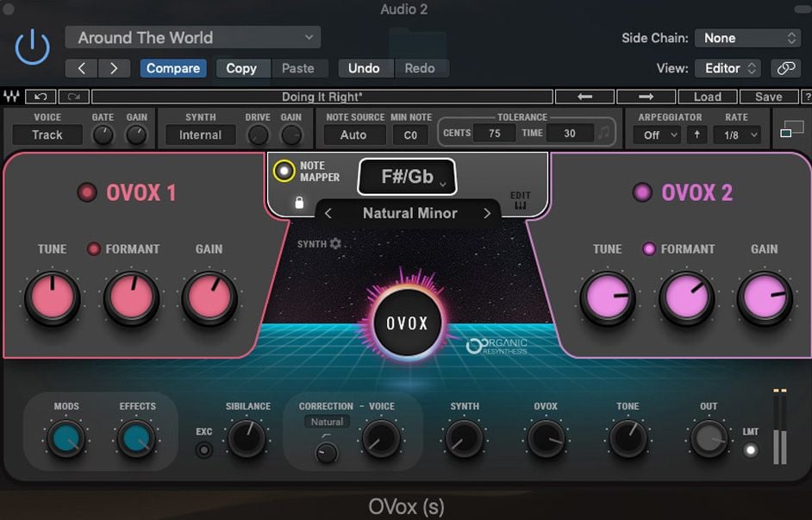Open the Note Mapper EDIT keyboard

(x=520, y=201)
